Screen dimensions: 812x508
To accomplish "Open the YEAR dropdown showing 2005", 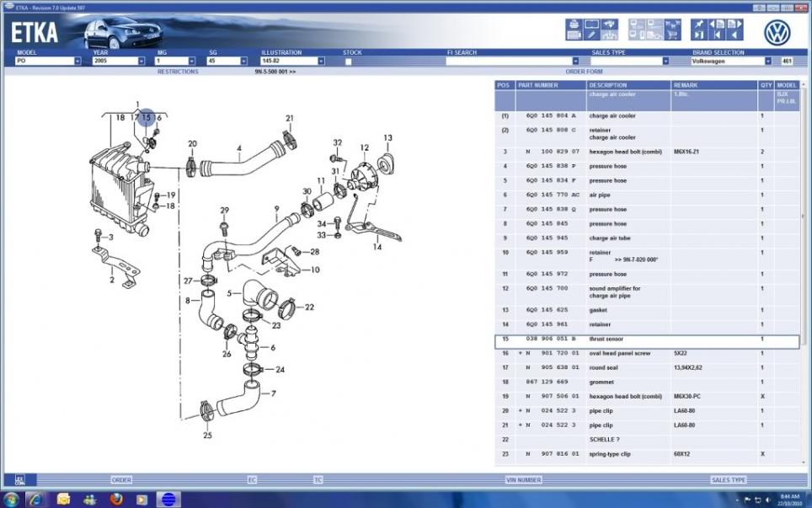I will 141,61.
